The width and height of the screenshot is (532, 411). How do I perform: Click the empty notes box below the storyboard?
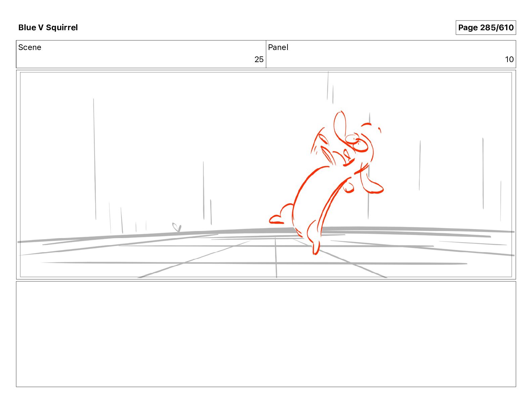(x=266, y=334)
